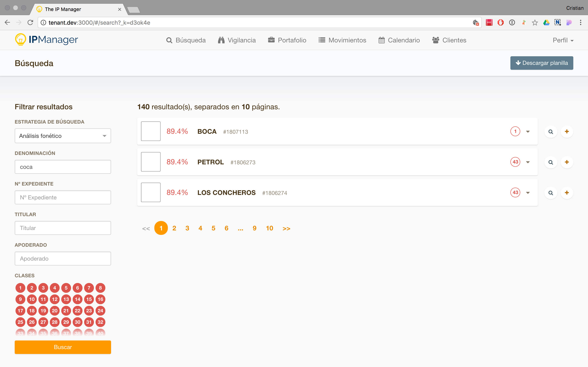Click Descargar planilla button
The height and width of the screenshot is (367, 588).
542,63
